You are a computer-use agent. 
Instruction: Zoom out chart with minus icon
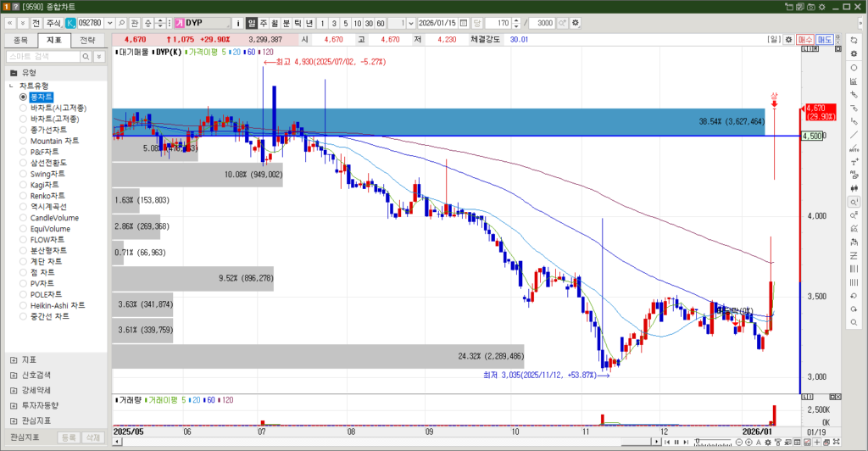(739, 443)
